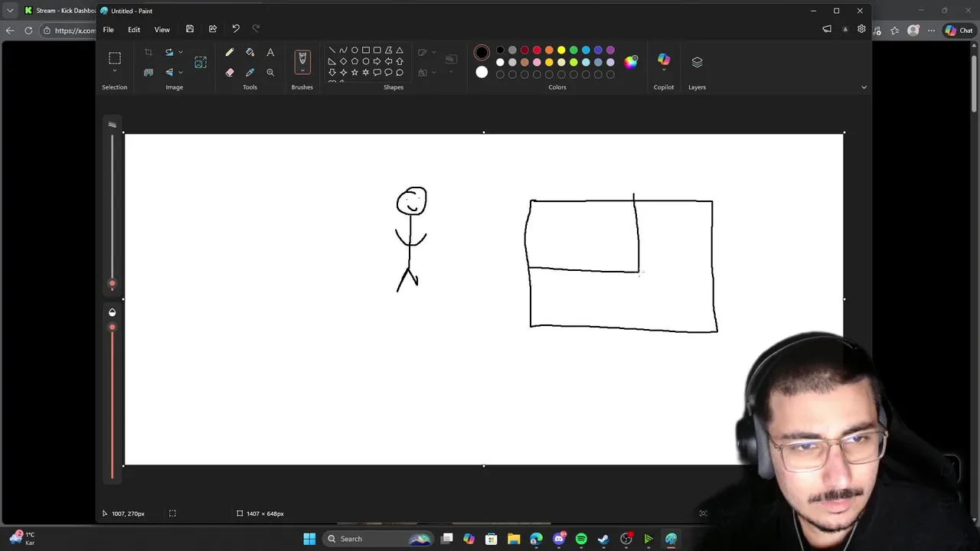Collapse the ribbon with the chevron
Viewport: 980px width, 551px height.
[864, 87]
